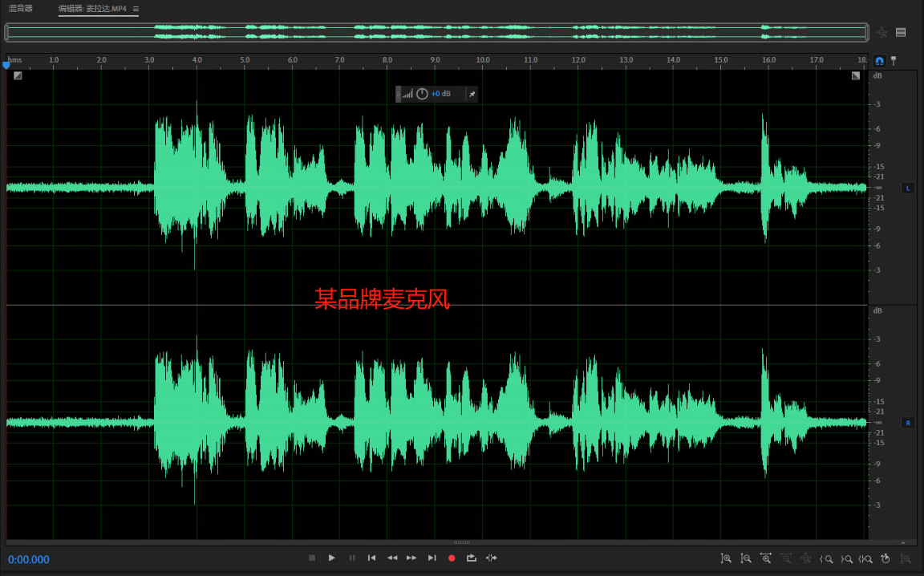Viewport: 924px width, 576px height.
Task: Click Zoom Out (Amplitude) icon
Action: [x=746, y=558]
